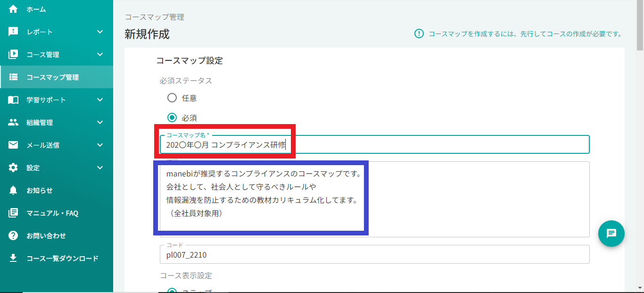Expand the メール送信 menu chevron
The image size is (644, 293).
pyautogui.click(x=100, y=145)
